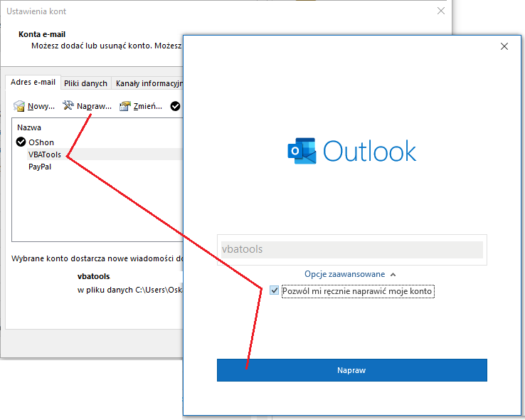Click Zmień... to edit the account

[x=148, y=106]
